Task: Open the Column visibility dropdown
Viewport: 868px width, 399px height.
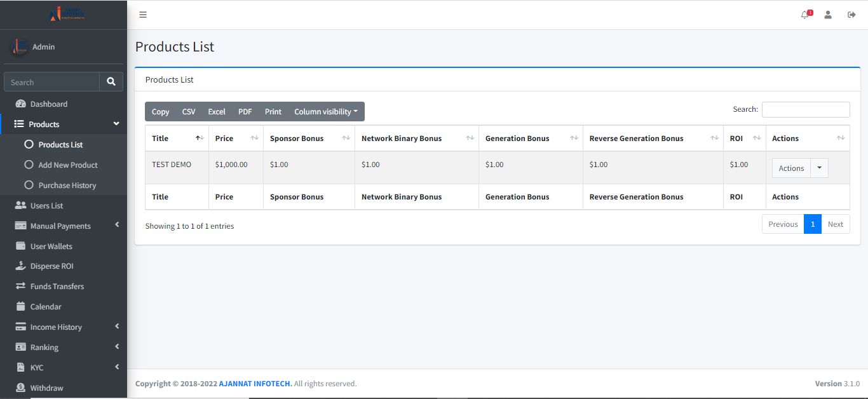Action: click(x=325, y=112)
